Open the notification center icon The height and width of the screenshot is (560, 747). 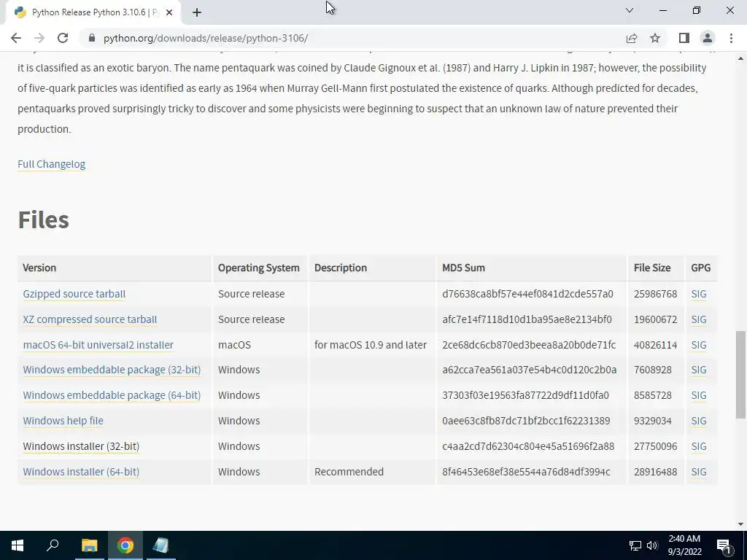(x=724, y=545)
